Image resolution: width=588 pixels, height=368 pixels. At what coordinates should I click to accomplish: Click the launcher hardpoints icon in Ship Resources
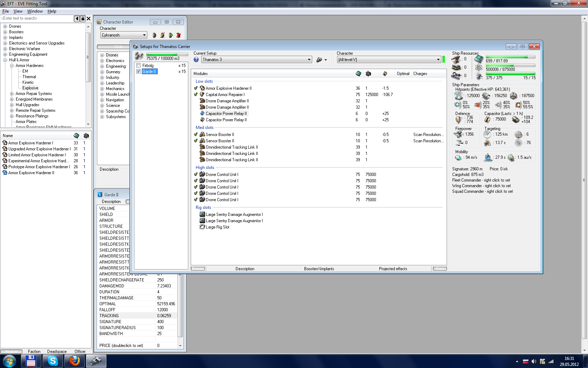point(456,67)
